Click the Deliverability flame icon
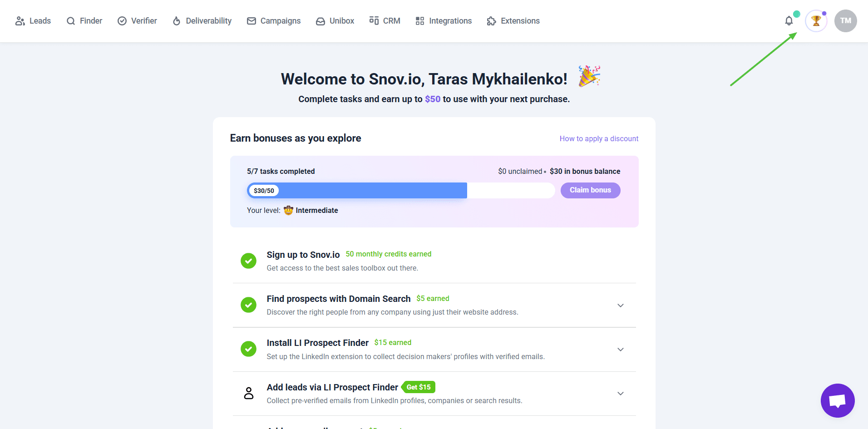This screenshot has width=868, height=429. [177, 21]
